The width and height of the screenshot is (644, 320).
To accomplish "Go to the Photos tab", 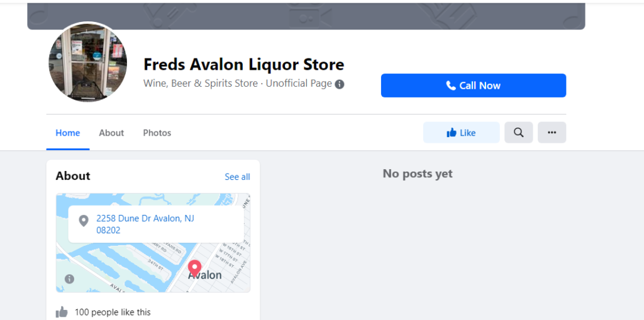I will (157, 133).
